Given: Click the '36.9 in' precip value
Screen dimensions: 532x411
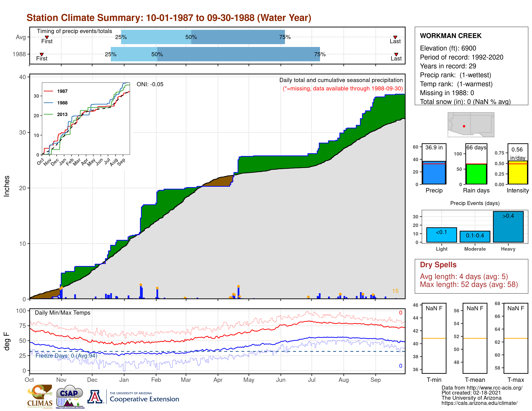Looking at the screenshot, I should click(x=434, y=147).
